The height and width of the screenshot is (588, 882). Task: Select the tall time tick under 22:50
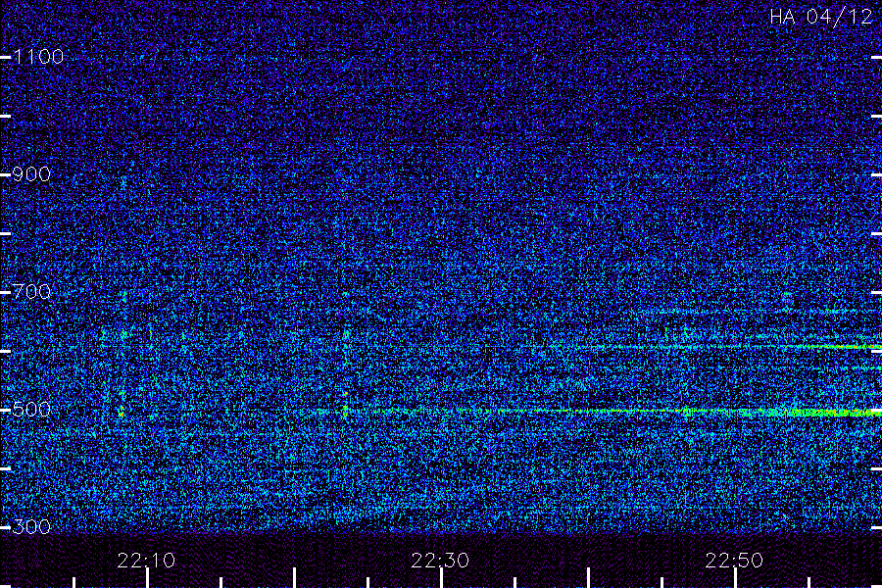pos(735,578)
